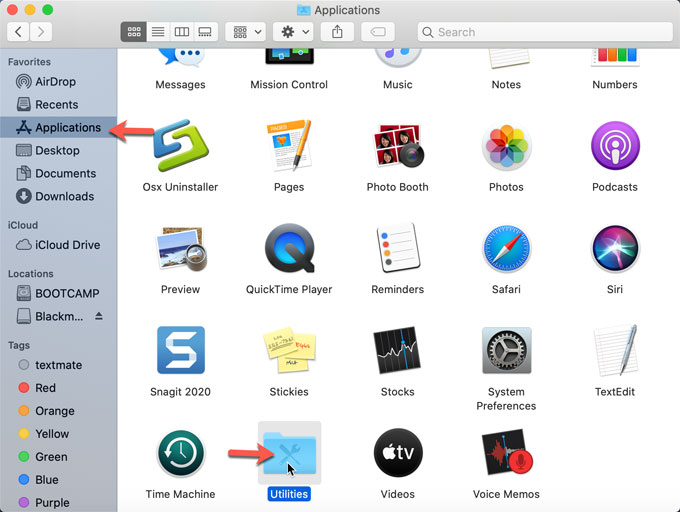Switch to gallery view in toolbar
The image size is (680, 512).
coord(205,32)
